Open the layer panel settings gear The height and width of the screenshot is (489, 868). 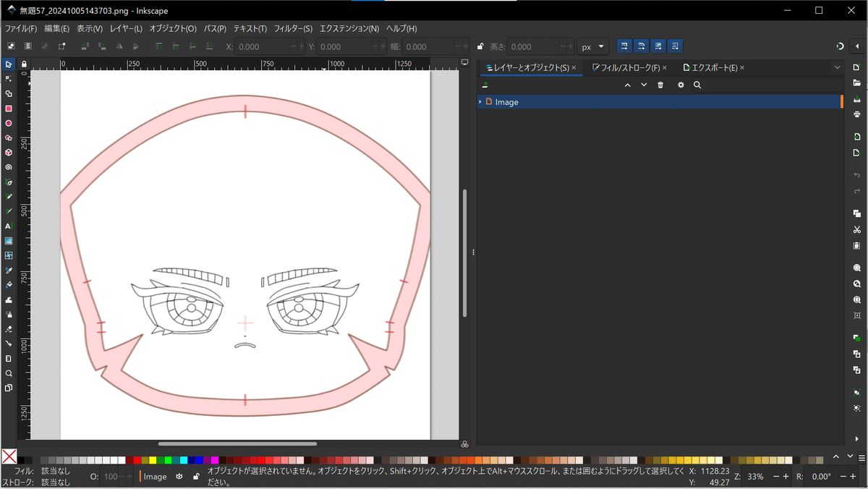point(681,85)
